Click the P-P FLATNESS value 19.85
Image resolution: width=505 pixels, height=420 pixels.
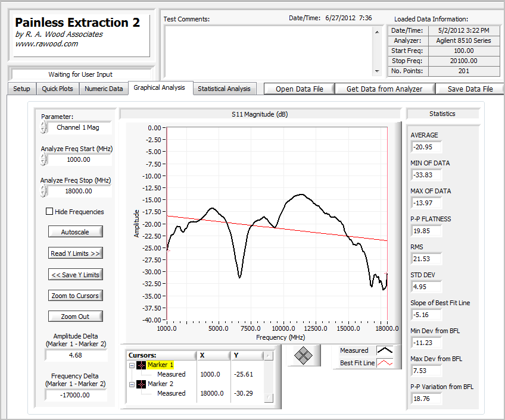[426, 231]
